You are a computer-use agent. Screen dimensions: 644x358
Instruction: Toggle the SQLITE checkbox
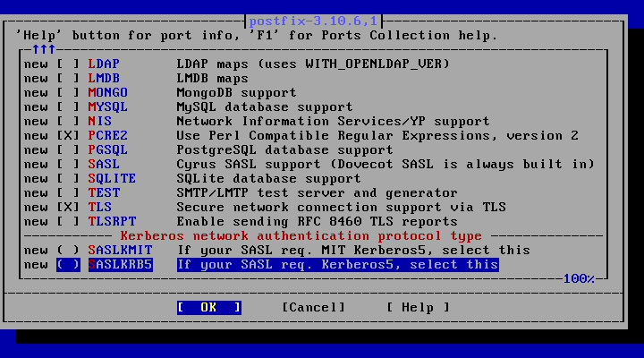(x=68, y=179)
